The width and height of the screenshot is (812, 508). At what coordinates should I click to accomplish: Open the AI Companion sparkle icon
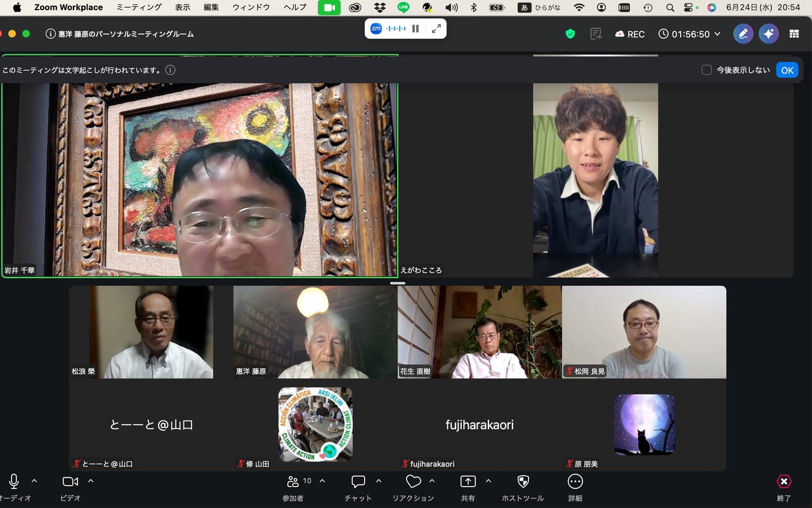(x=769, y=34)
